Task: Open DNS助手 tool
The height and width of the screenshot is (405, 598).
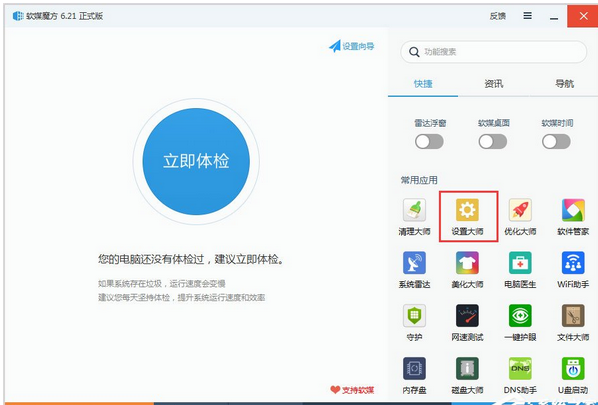Action: (x=520, y=376)
